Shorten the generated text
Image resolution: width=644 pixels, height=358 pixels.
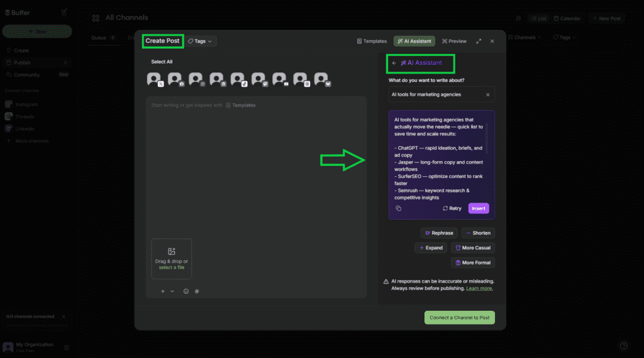click(478, 233)
